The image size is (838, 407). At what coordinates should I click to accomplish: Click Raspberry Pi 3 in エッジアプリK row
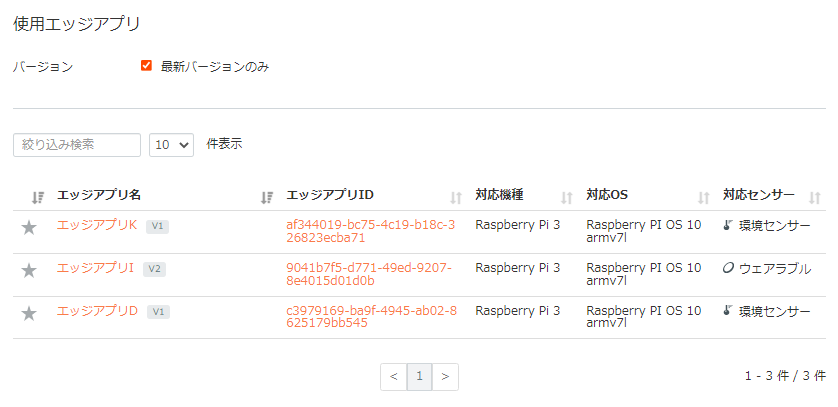tap(518, 225)
